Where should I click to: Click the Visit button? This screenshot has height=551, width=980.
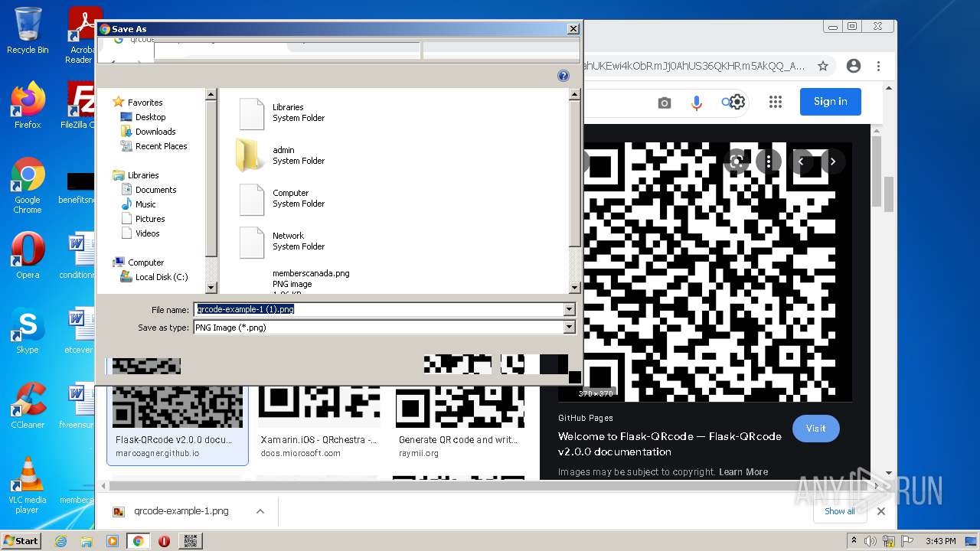pyautogui.click(x=816, y=429)
